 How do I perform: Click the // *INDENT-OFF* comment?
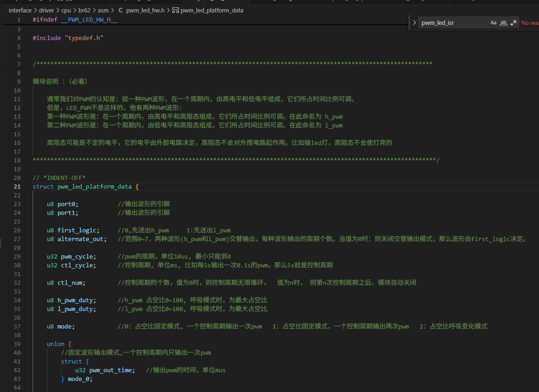click(x=59, y=178)
